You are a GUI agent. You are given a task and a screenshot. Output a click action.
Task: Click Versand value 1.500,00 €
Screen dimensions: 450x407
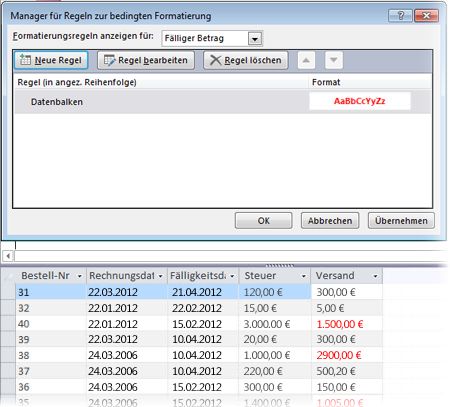pyautogui.click(x=340, y=324)
